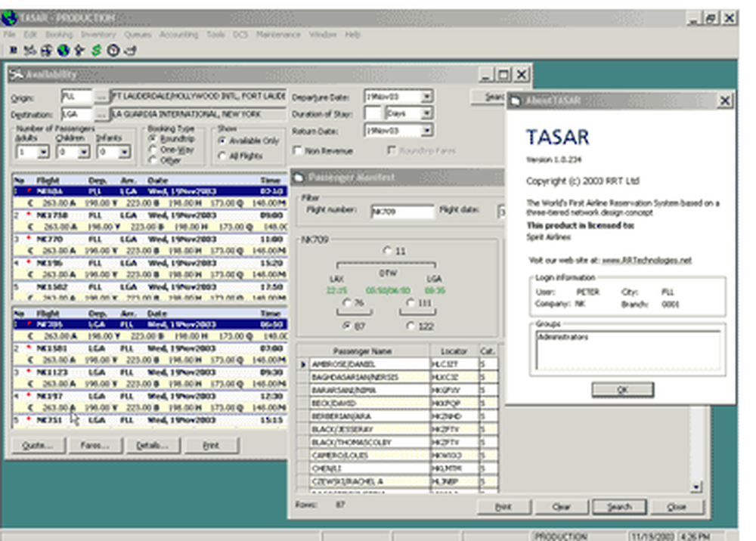Click the Quote... button
This screenshot has width=756, height=541.
(37, 445)
